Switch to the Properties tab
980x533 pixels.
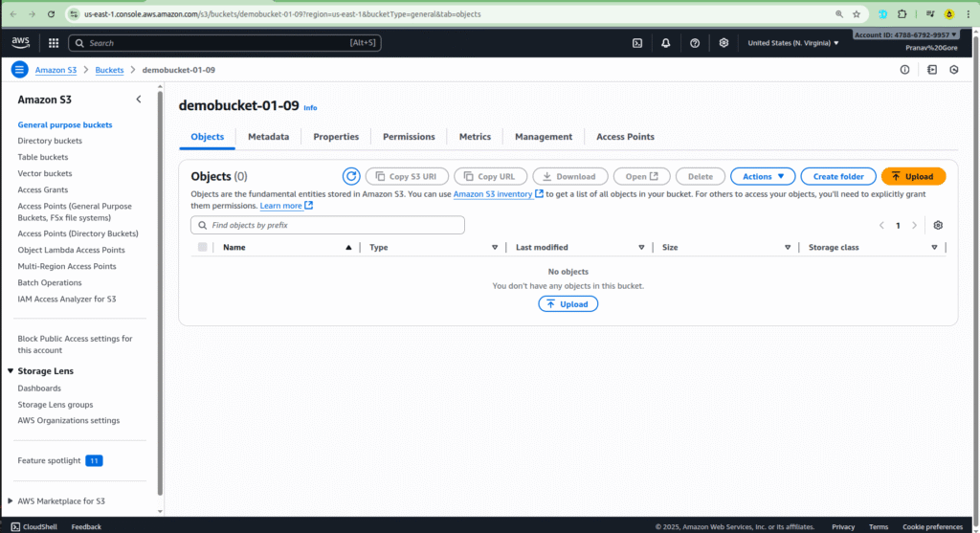coord(336,137)
